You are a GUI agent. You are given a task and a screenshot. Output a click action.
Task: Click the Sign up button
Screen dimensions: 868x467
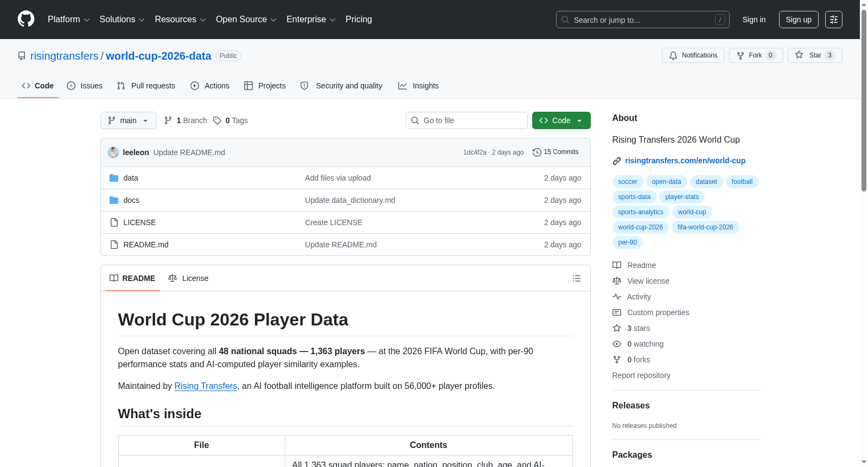click(x=799, y=20)
